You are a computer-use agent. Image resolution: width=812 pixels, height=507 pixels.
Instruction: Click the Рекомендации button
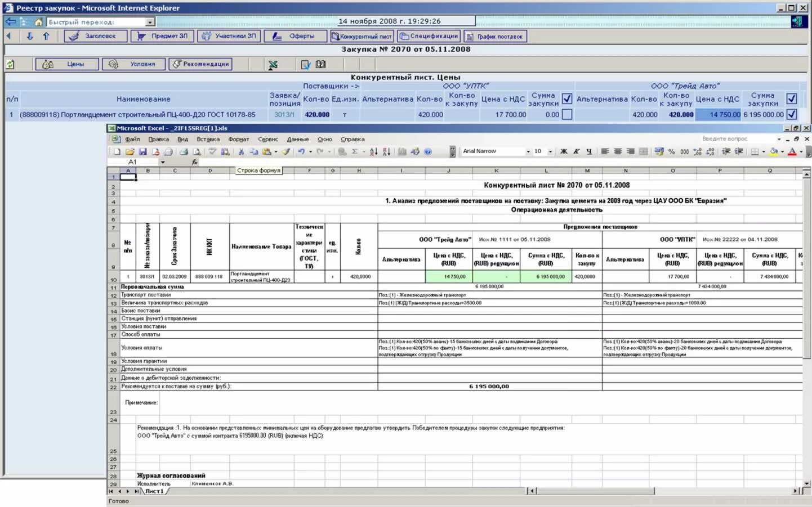(200, 64)
